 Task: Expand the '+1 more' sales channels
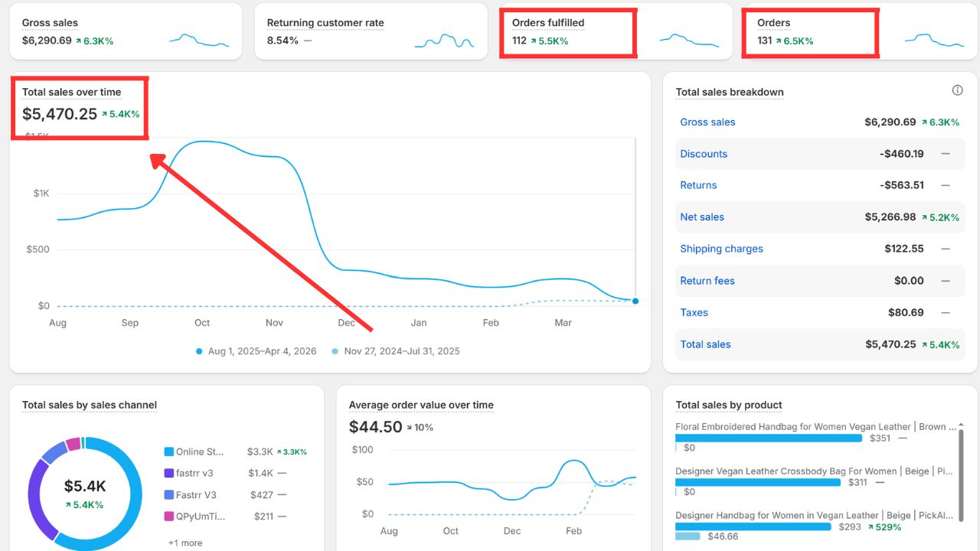[x=185, y=543]
